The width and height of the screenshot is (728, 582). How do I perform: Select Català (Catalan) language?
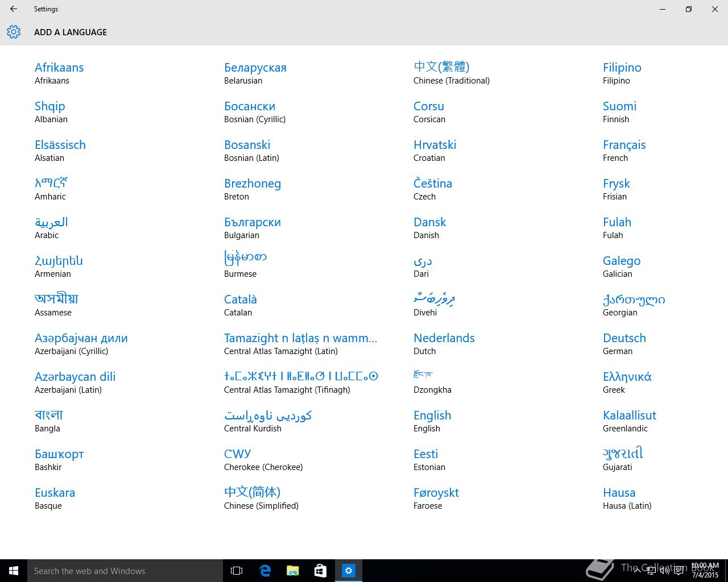pos(241,305)
